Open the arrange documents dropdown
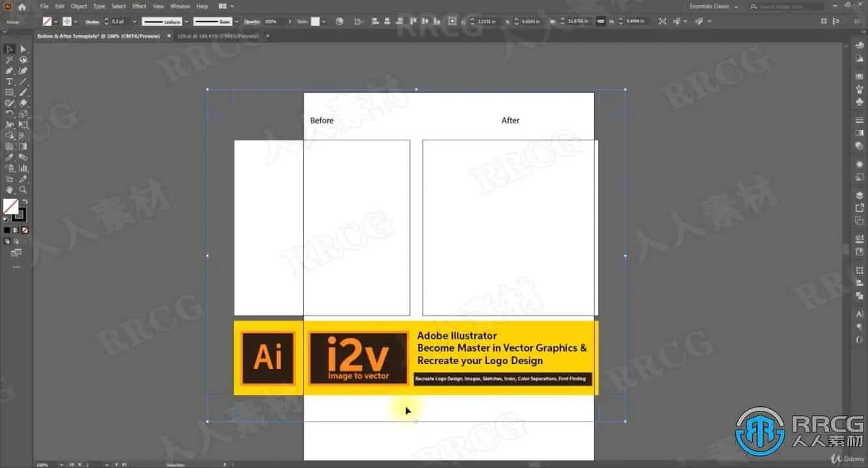 (226, 6)
